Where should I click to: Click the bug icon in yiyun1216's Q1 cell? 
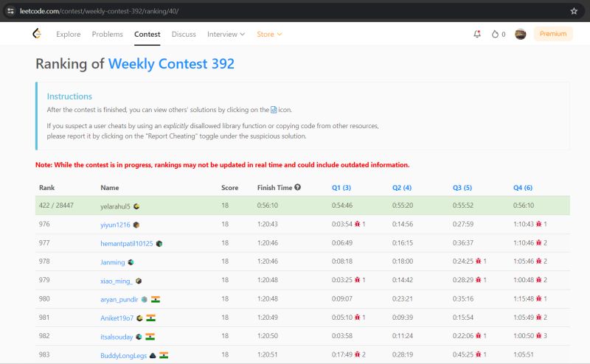pos(357,224)
